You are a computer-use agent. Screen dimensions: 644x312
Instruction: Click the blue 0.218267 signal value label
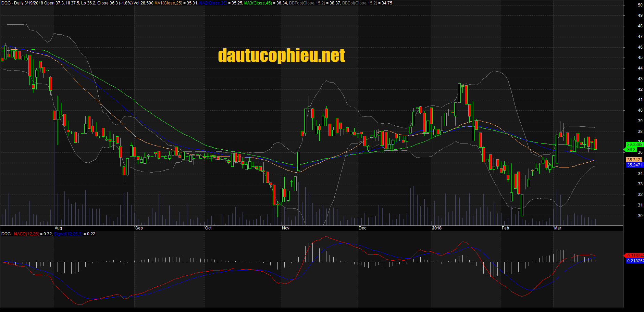pos(635,261)
